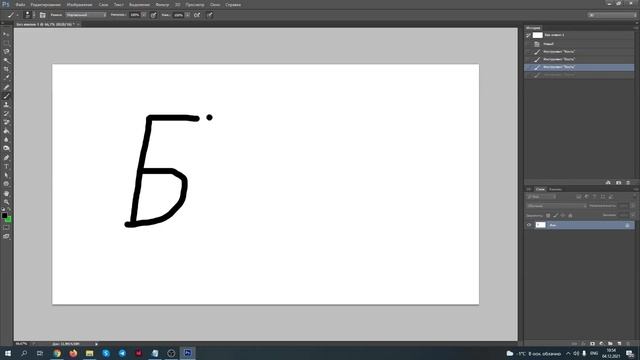This screenshot has height=360, width=640.
Task: Add a layer mask at the Layers panel bottom
Action: (592, 344)
